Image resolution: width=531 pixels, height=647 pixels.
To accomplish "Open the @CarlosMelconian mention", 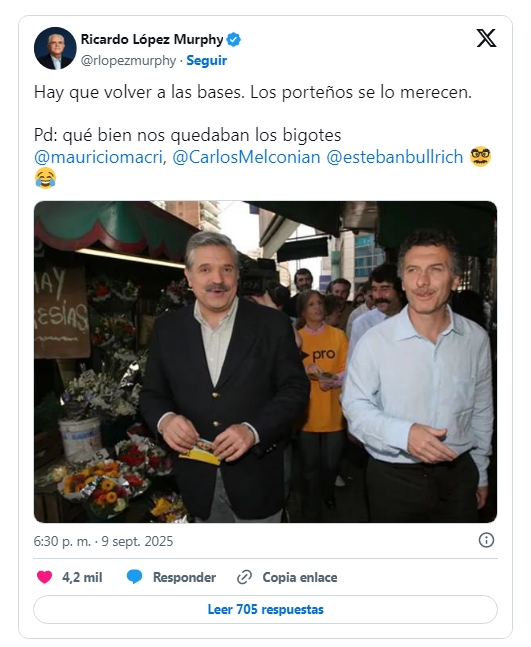I will (x=246, y=157).
